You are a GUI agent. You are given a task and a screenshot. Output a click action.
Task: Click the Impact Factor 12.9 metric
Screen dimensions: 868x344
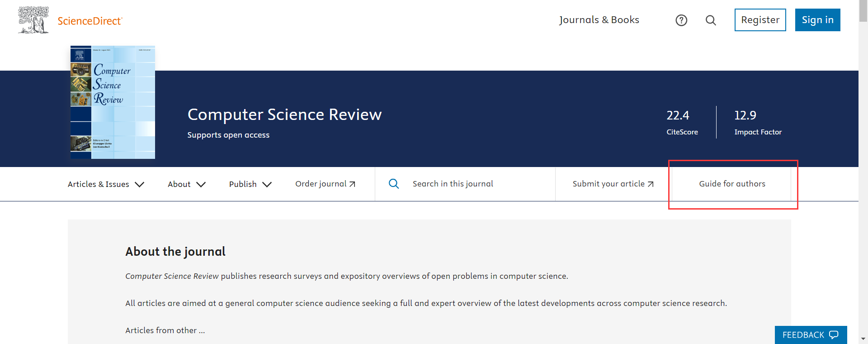pyautogui.click(x=758, y=122)
